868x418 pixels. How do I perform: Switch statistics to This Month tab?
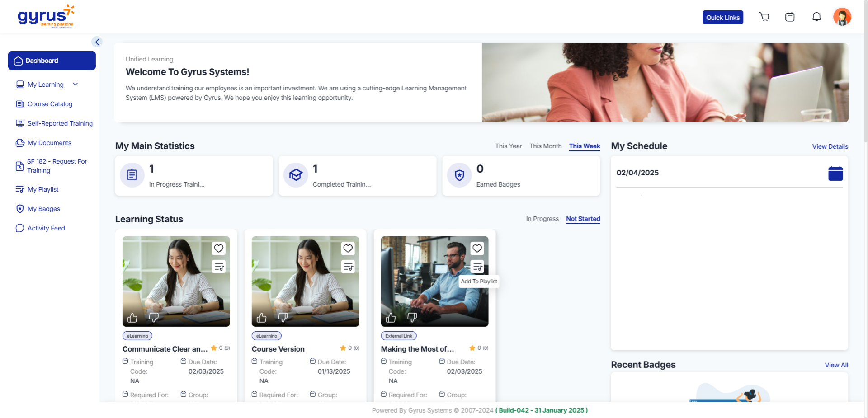pyautogui.click(x=545, y=146)
